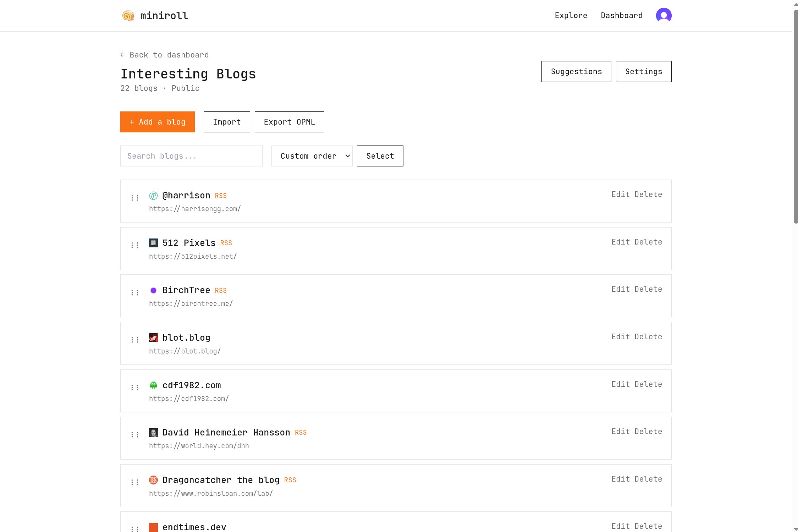Screen dimensions: 798x532
Task: Open the user profile avatar
Action: point(663,15)
